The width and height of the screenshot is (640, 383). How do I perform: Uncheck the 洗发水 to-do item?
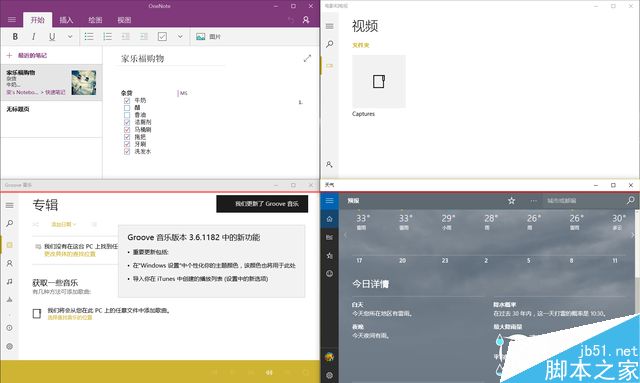pyautogui.click(x=127, y=152)
